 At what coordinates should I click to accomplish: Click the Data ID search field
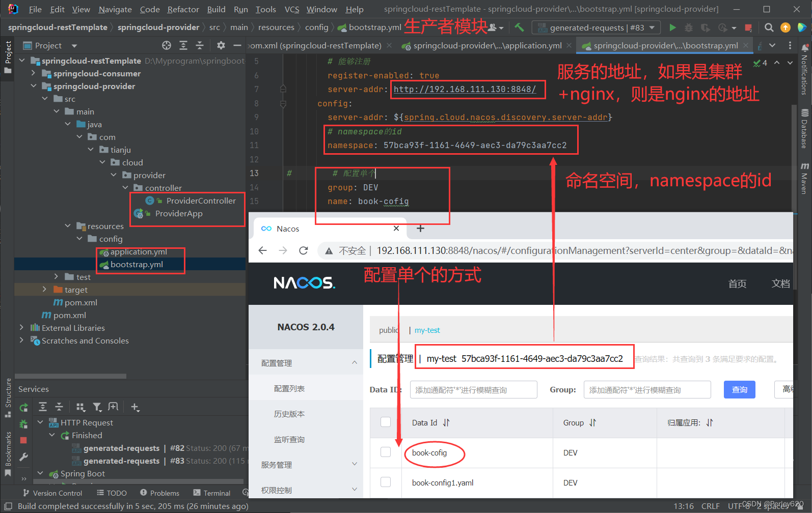click(474, 390)
